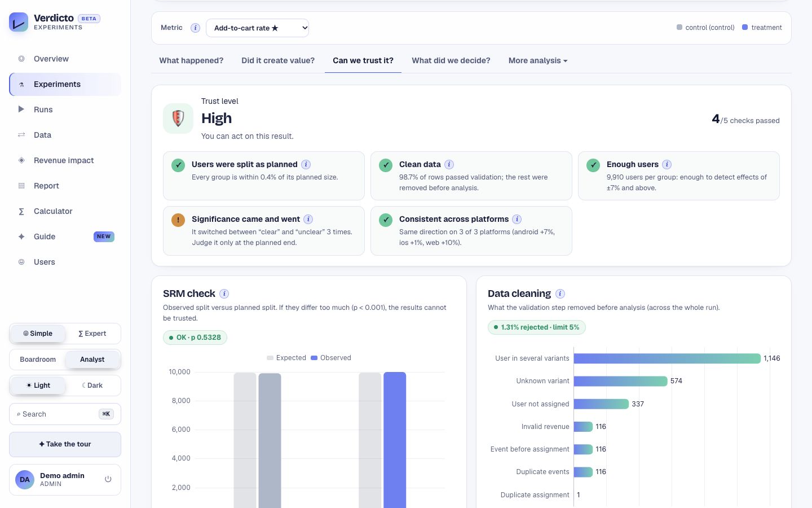Click the Trust level shield icon

[x=178, y=119]
